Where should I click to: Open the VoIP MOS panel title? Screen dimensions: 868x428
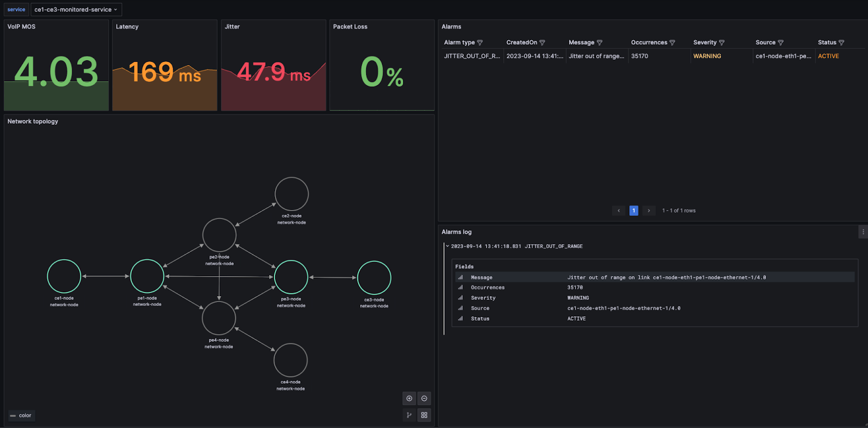(21, 27)
